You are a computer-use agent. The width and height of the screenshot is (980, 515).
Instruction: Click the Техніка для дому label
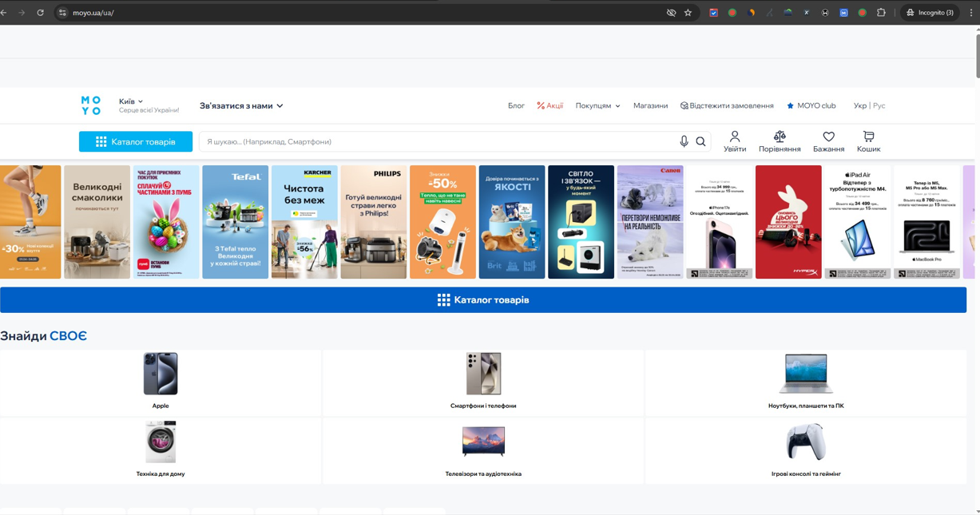coord(161,473)
